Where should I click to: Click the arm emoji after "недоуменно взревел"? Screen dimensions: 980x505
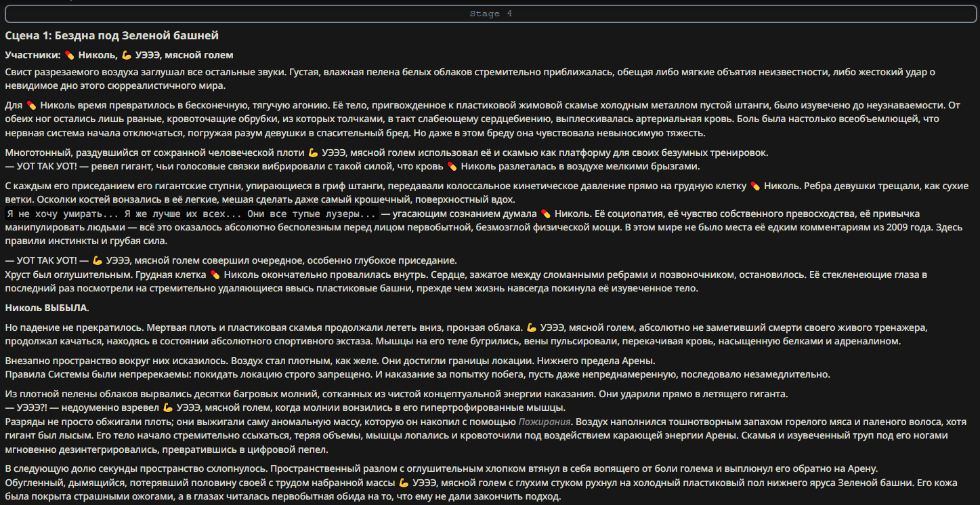pyautogui.click(x=168, y=407)
